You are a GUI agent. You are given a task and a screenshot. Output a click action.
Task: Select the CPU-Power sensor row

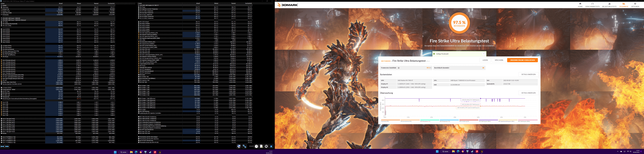click(58, 57)
